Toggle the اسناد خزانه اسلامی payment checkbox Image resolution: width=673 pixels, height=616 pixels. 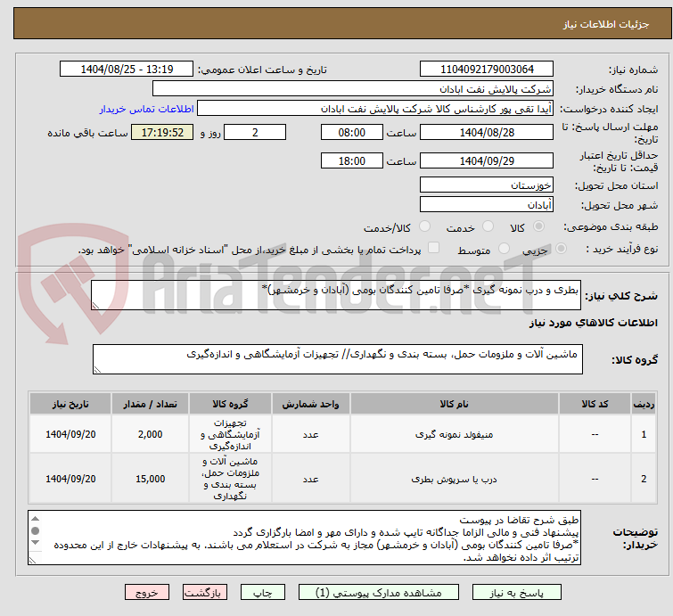point(434,248)
